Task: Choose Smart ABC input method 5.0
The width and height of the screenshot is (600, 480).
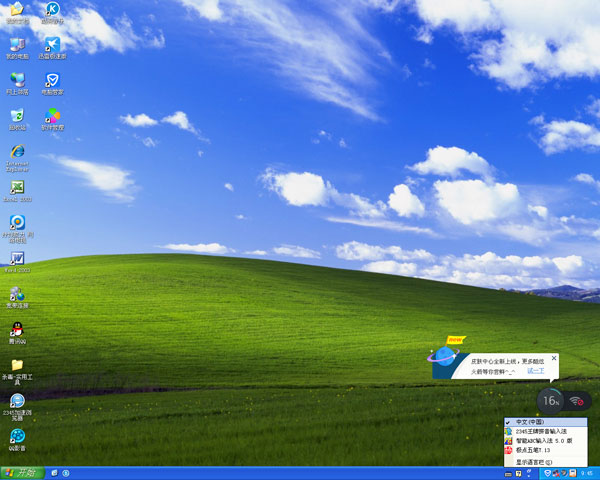Action: (546, 441)
